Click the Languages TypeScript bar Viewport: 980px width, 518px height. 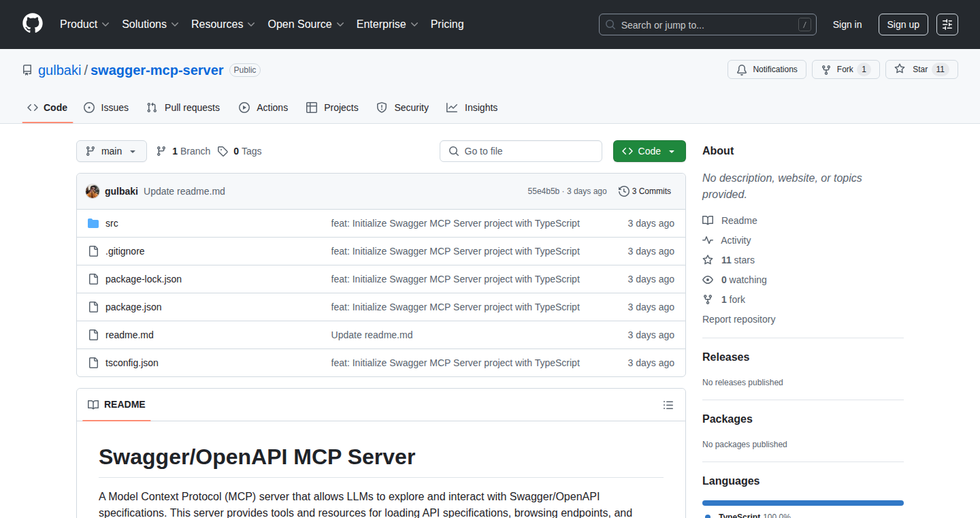pyautogui.click(x=803, y=503)
